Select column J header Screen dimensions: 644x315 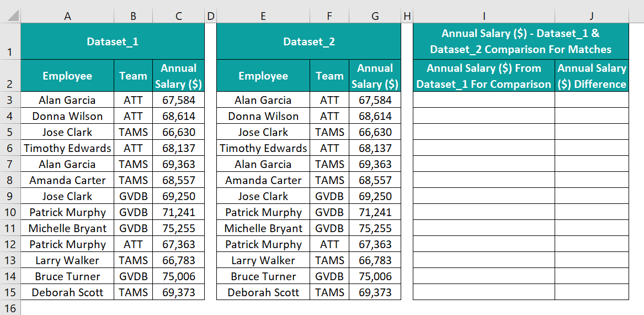coord(592,16)
